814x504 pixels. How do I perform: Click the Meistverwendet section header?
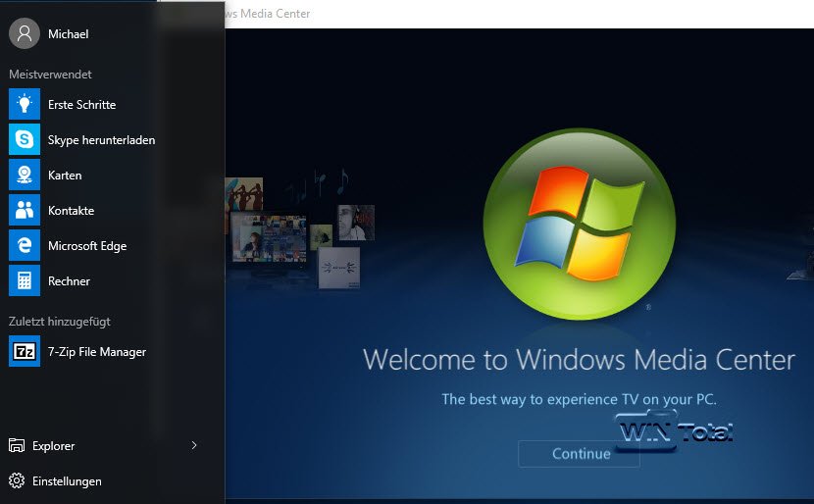tap(50, 75)
